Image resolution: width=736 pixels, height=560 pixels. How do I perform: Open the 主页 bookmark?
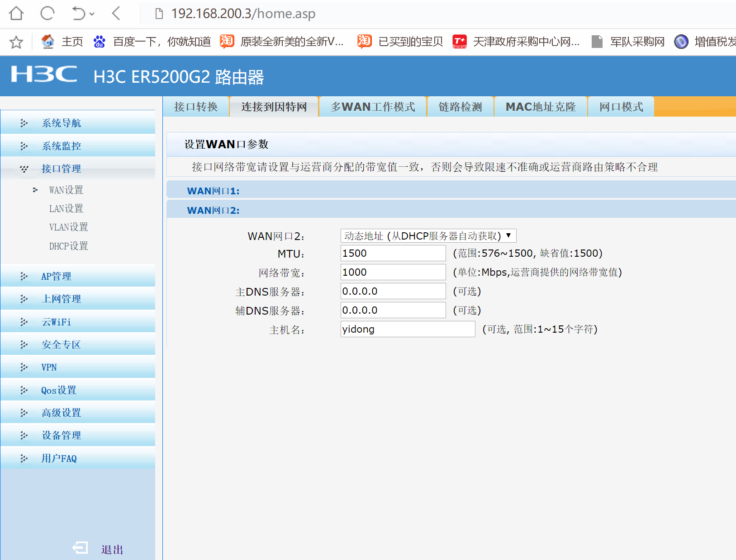[x=62, y=42]
